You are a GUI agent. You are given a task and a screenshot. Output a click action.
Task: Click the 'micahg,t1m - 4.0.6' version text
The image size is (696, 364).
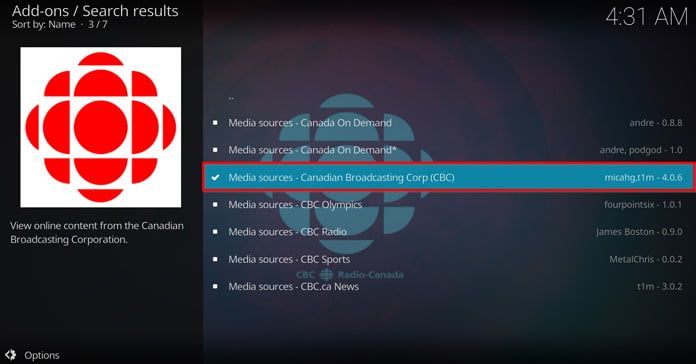click(643, 178)
